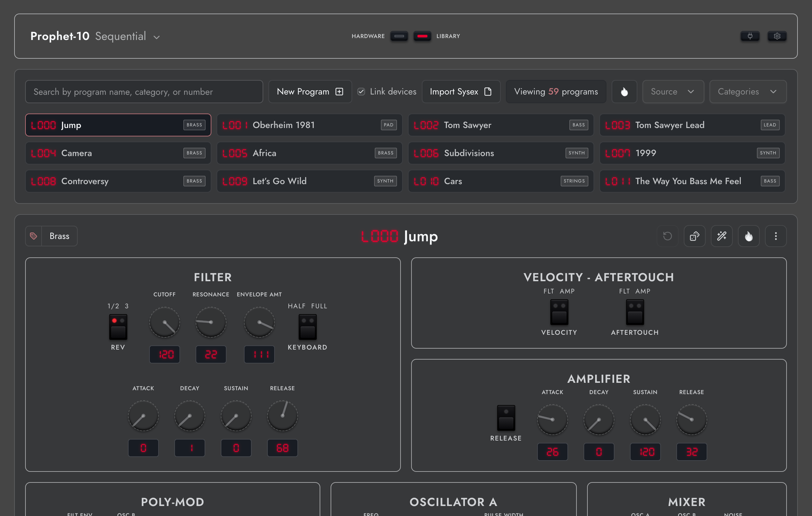The height and width of the screenshot is (516, 812).
Task: Click the amplifier DECAY knob
Action: pos(599,420)
